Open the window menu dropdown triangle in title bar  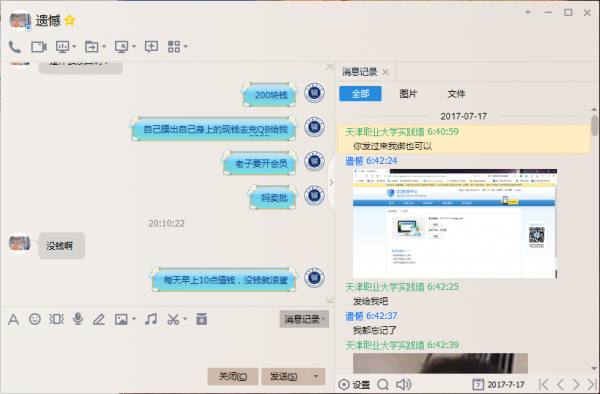[528, 13]
